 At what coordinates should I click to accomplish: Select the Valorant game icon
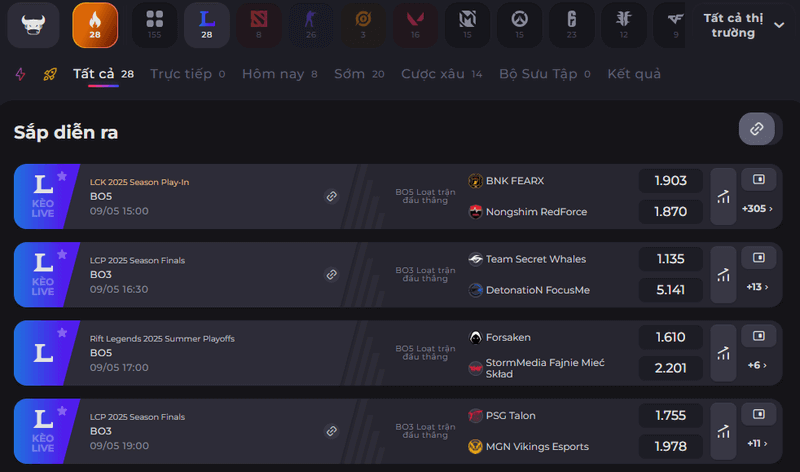(x=415, y=25)
